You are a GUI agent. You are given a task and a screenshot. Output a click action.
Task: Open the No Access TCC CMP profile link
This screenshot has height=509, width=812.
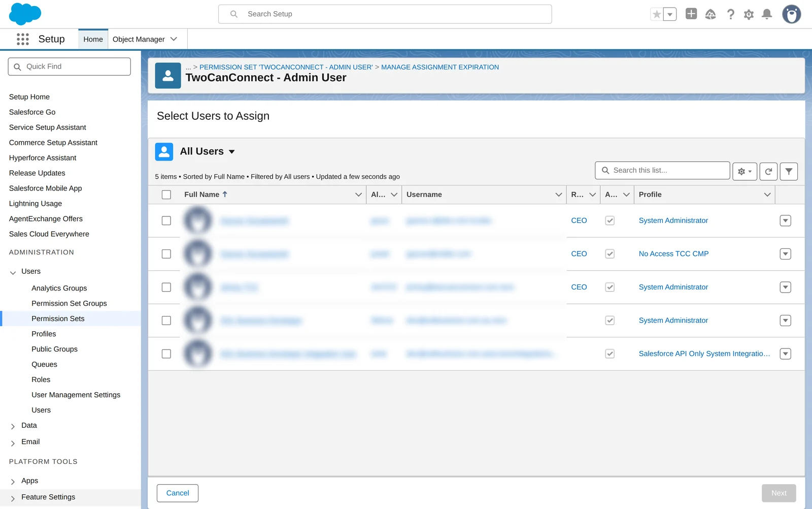tap(673, 254)
